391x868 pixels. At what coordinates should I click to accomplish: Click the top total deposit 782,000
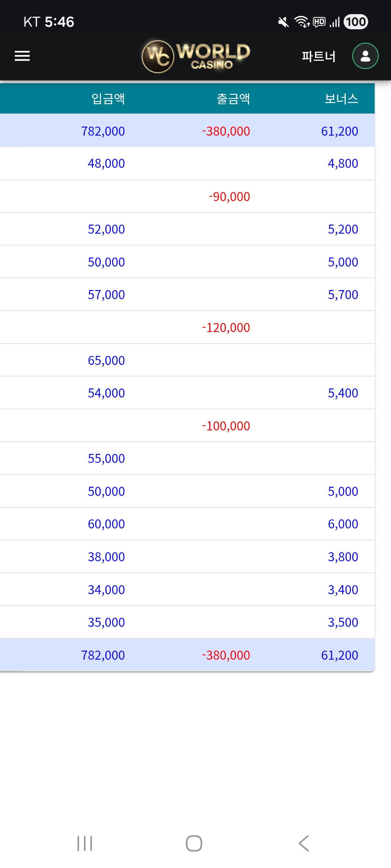pos(103,131)
